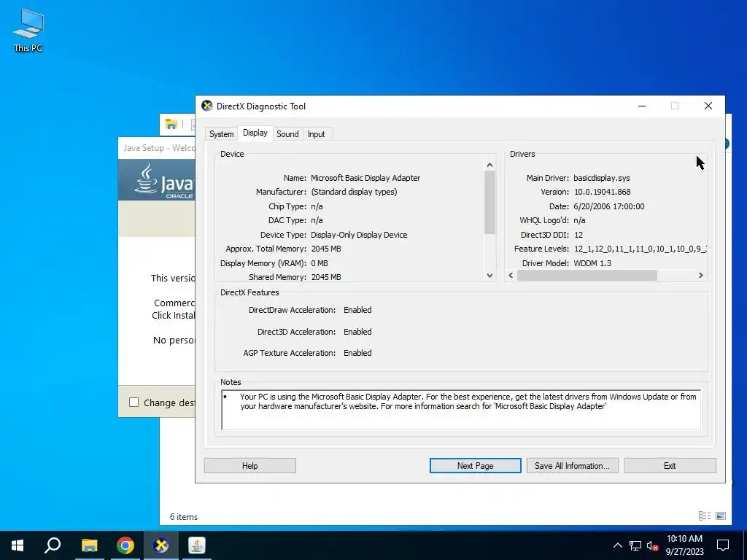Click the Display Memory (VRAM) 0 MB value

tap(320, 262)
